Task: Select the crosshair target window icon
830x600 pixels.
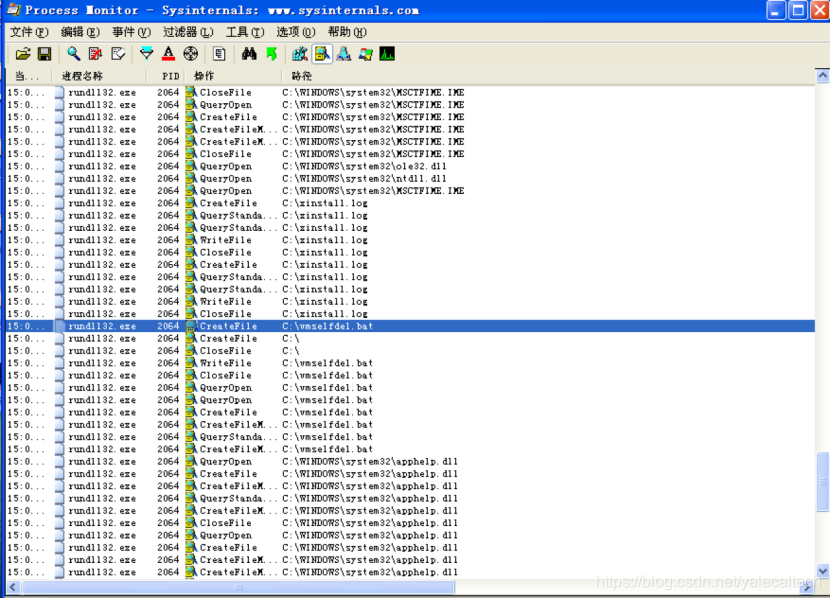Action: (191, 53)
